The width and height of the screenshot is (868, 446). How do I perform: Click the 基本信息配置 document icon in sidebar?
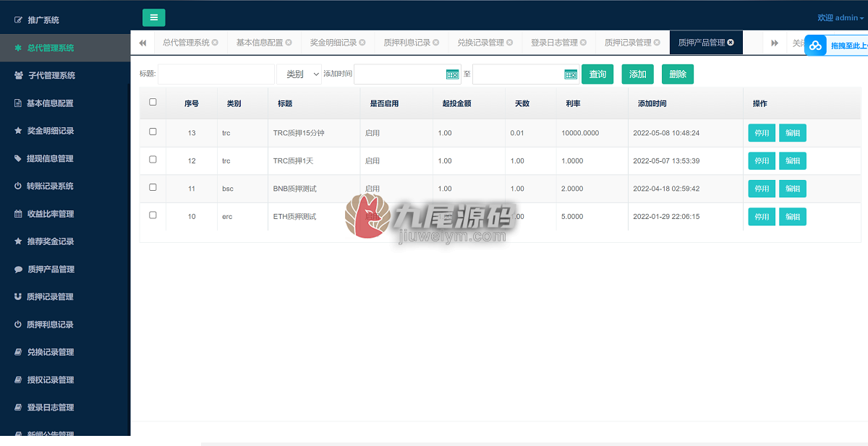[x=19, y=103]
